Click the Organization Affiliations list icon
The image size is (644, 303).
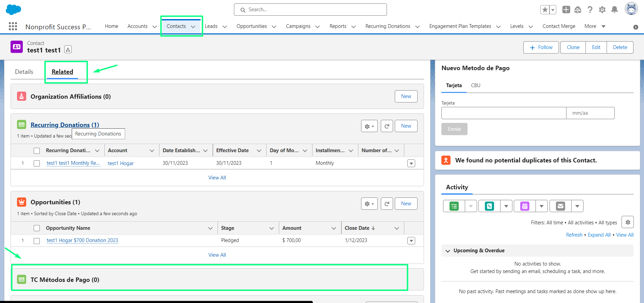pos(21,96)
